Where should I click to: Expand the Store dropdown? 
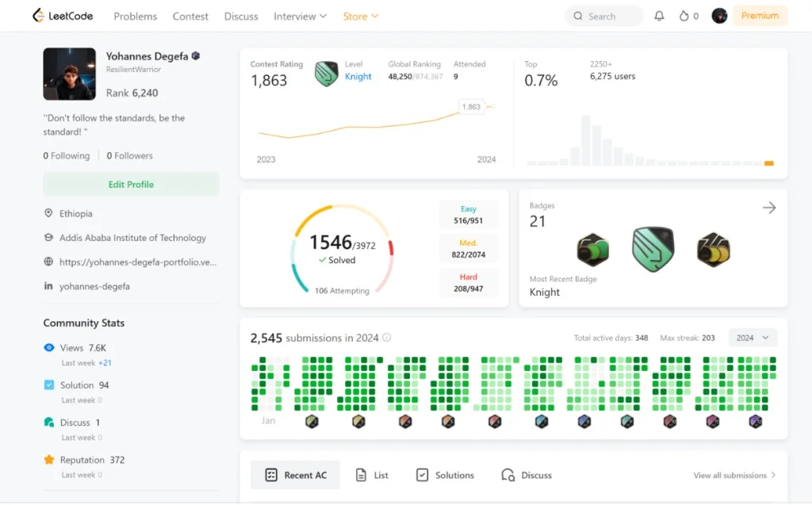click(361, 16)
